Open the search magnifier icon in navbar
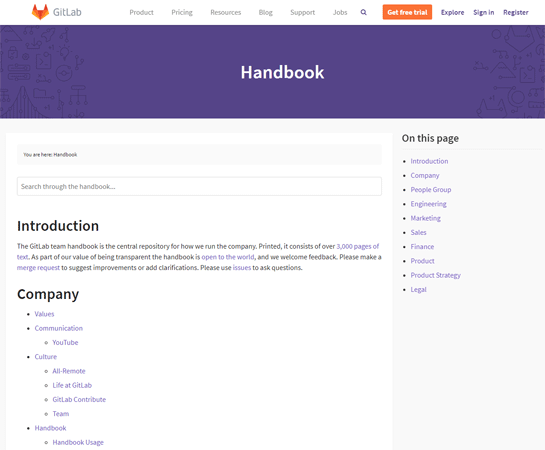 364,12
